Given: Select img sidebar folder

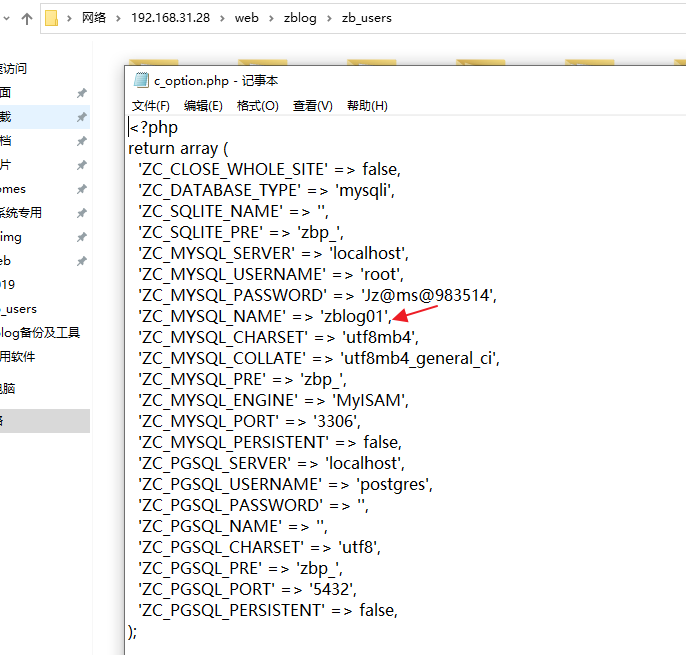Looking at the screenshot, I should pyautogui.click(x=11, y=237).
